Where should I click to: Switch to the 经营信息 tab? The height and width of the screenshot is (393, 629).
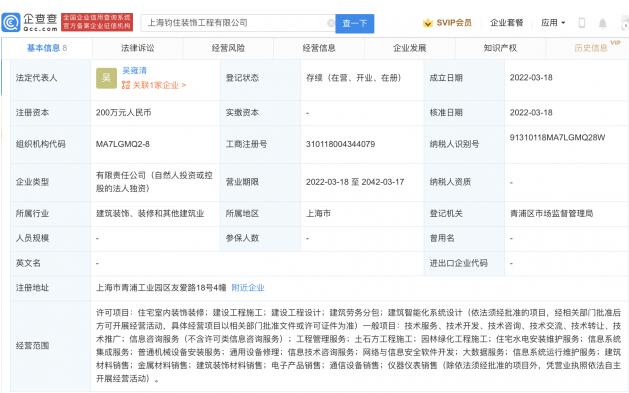[x=319, y=48]
